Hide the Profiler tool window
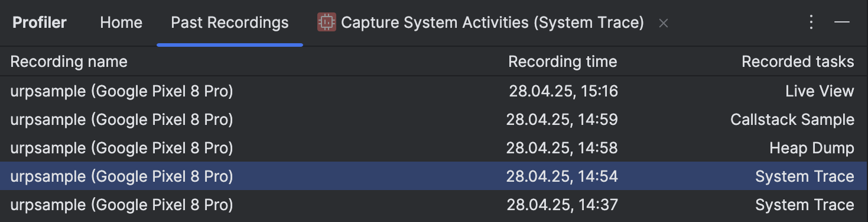This screenshot has width=868, height=222. coord(842,22)
